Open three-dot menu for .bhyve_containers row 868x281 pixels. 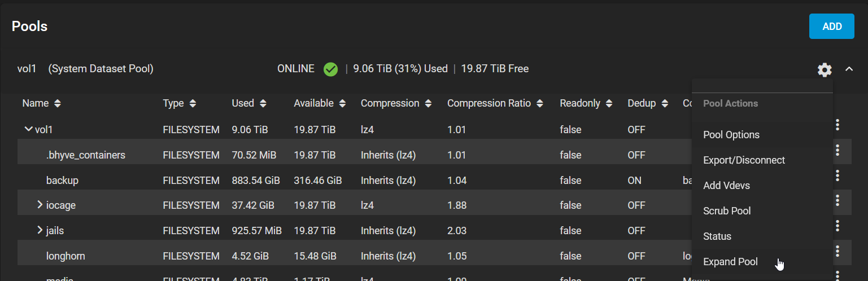pyautogui.click(x=838, y=150)
